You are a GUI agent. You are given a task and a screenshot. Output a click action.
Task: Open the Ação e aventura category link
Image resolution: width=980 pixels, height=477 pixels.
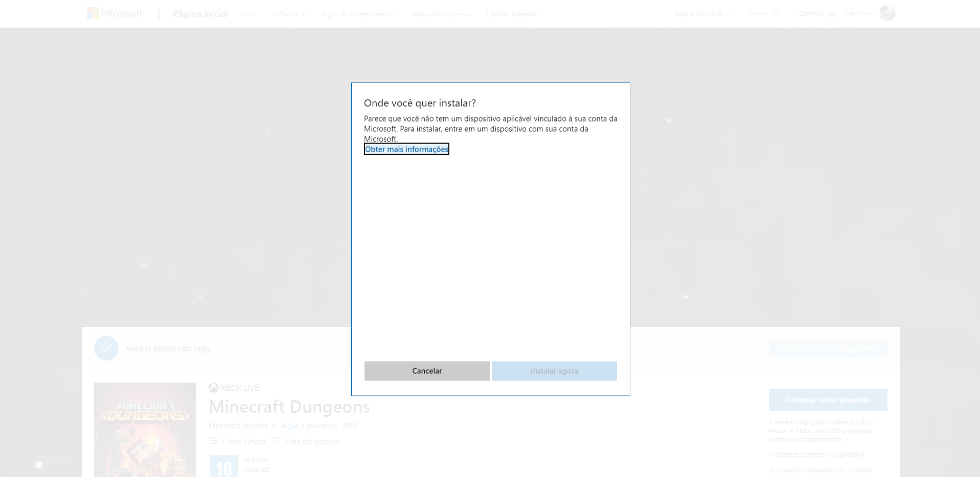(309, 426)
